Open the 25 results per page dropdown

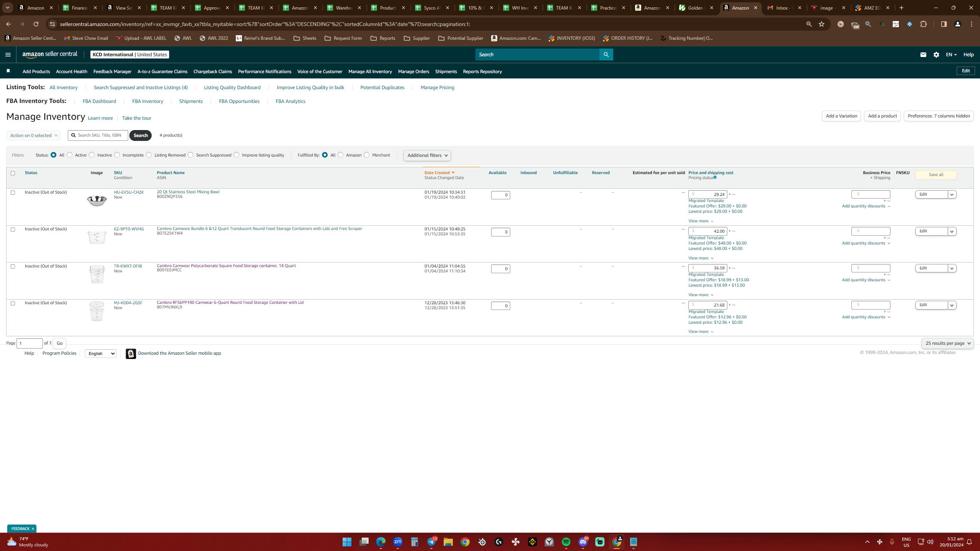coord(947,343)
